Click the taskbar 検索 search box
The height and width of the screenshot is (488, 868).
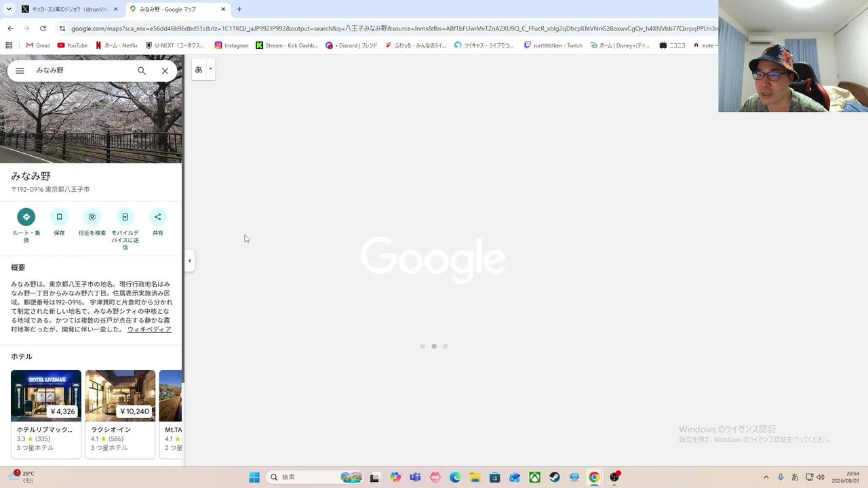click(316, 477)
